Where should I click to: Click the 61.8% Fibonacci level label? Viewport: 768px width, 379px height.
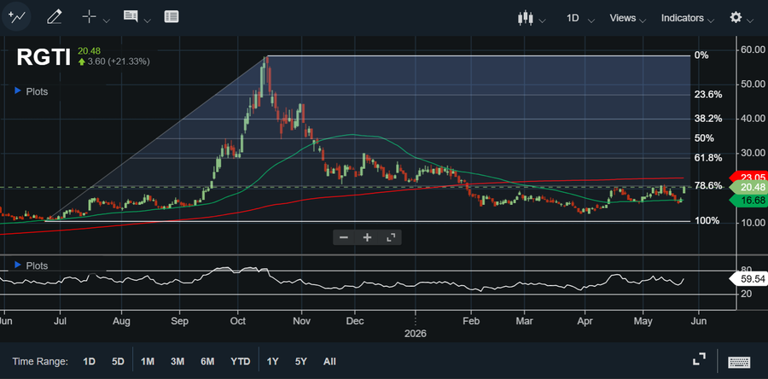click(x=708, y=158)
